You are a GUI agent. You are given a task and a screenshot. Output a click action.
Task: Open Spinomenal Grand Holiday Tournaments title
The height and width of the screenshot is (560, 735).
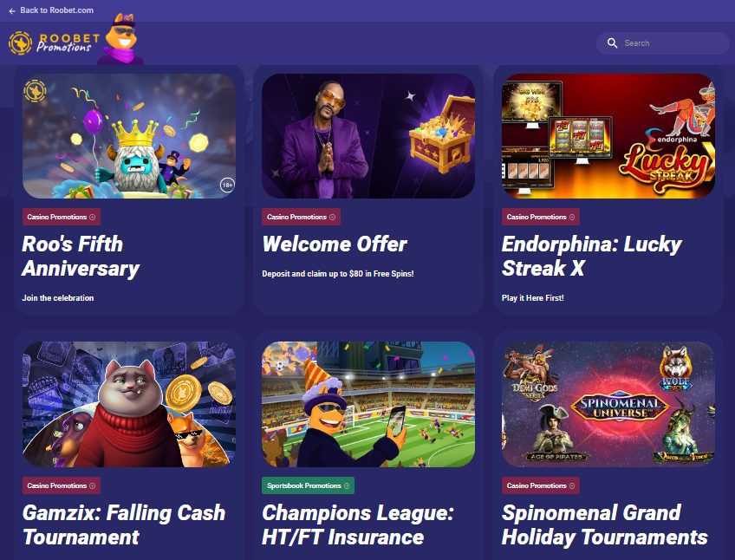(605, 524)
